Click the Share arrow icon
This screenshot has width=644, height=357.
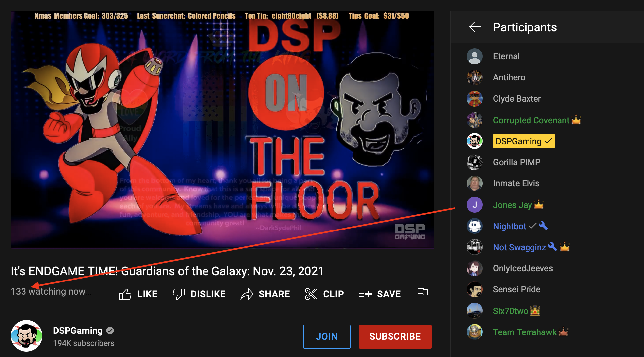(247, 294)
